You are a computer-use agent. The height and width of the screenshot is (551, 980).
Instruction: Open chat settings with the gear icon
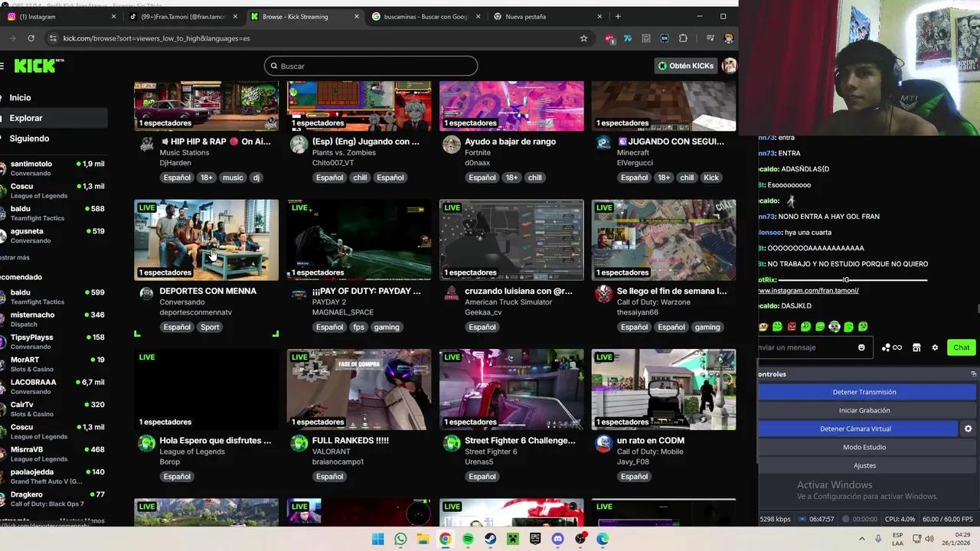click(935, 347)
